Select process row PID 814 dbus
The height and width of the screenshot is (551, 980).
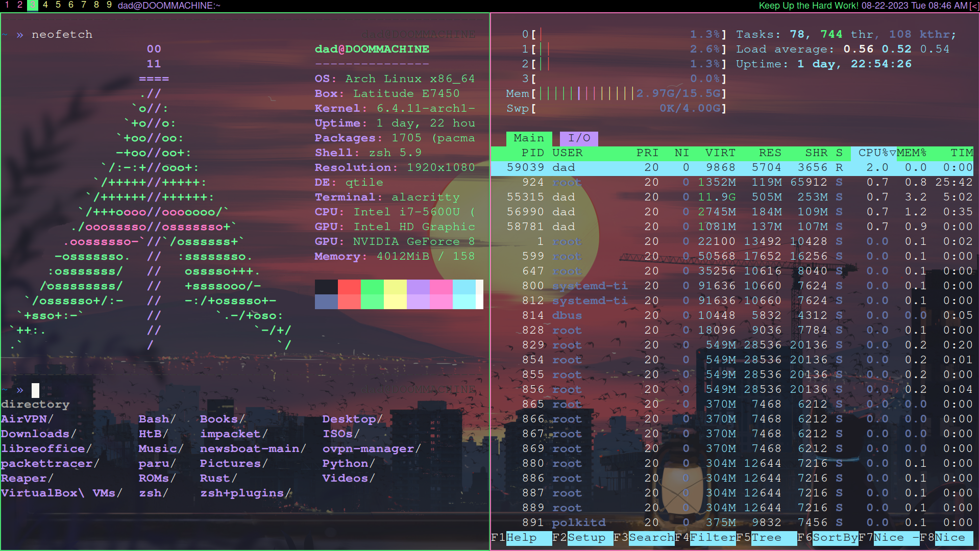(732, 316)
